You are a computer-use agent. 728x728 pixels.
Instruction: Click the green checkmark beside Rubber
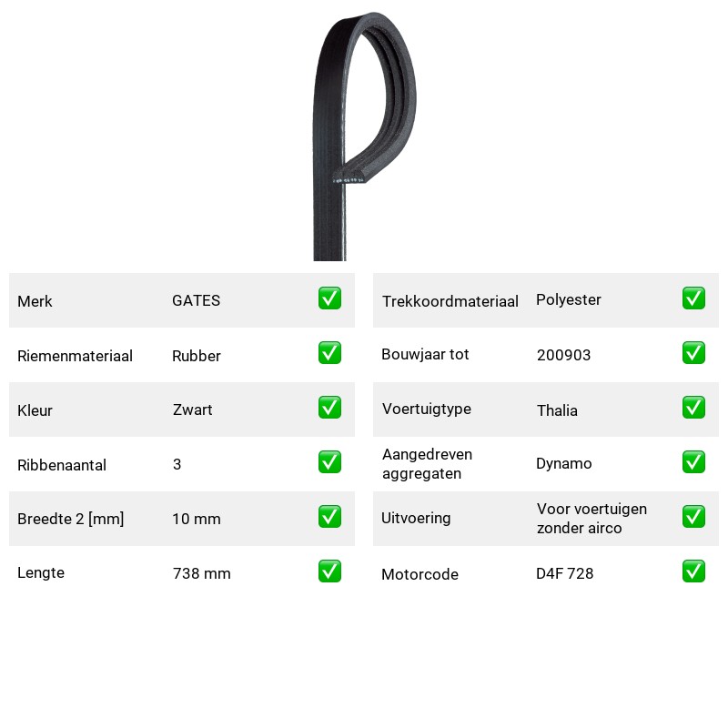(x=329, y=353)
